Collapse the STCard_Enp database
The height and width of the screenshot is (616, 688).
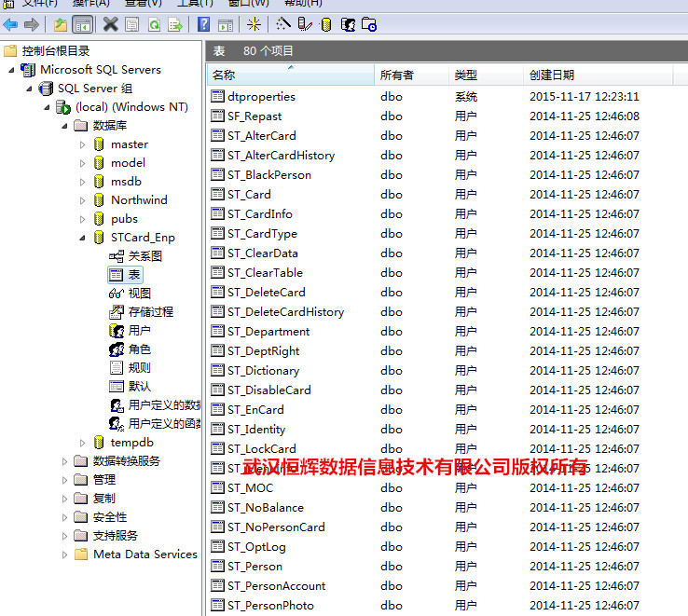[x=82, y=238]
